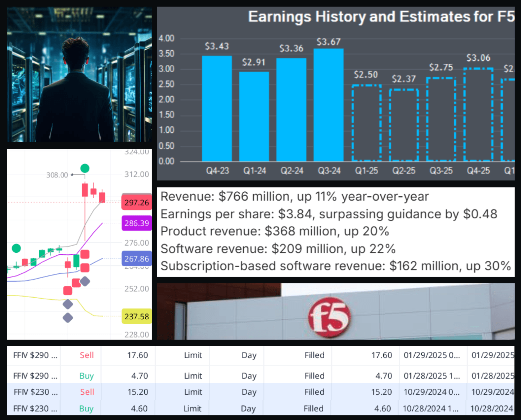Click the 10/29/2024 0... timestamp cell
Viewport: 521px width, 420px height.
(x=432, y=392)
